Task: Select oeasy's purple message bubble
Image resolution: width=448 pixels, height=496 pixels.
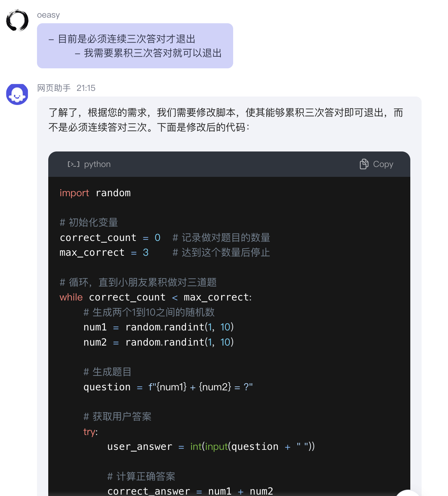Action: pos(135,46)
